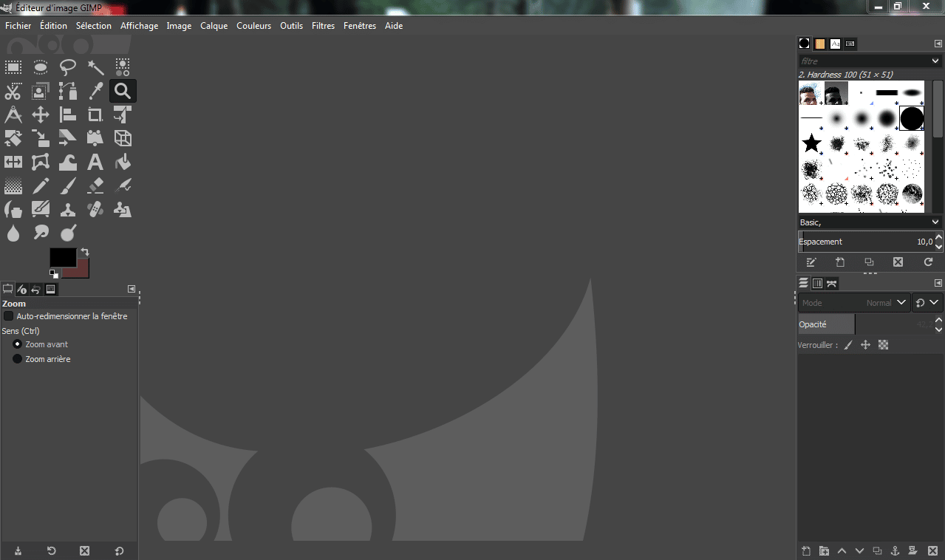Image resolution: width=945 pixels, height=560 pixels.
Task: Click the refresh brushes button
Action: click(928, 262)
